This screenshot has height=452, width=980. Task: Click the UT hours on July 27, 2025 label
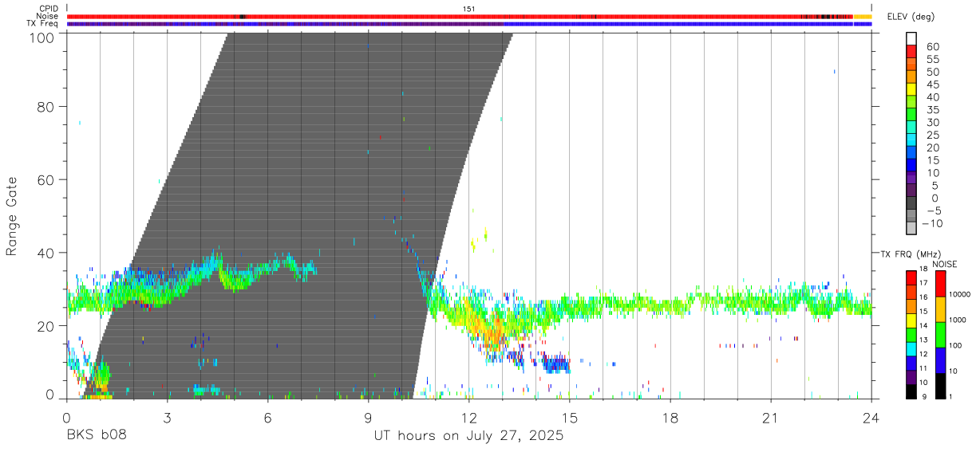coord(468,435)
